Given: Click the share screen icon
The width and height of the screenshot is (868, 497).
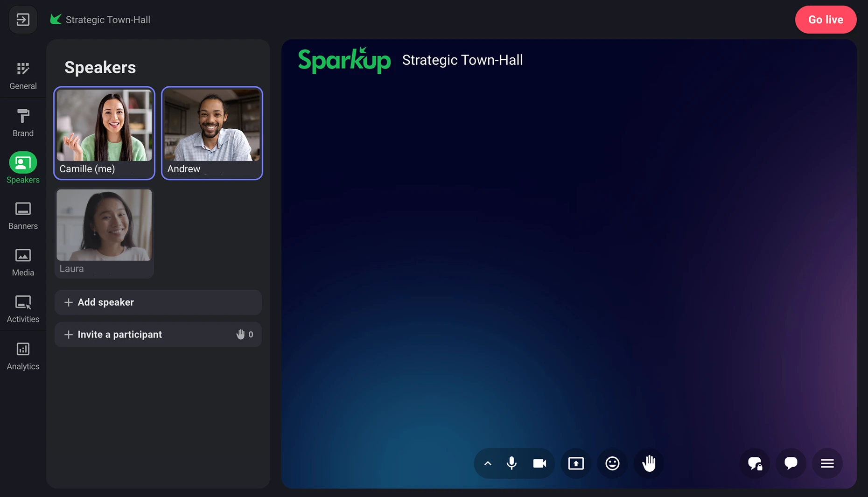Looking at the screenshot, I should coord(576,463).
